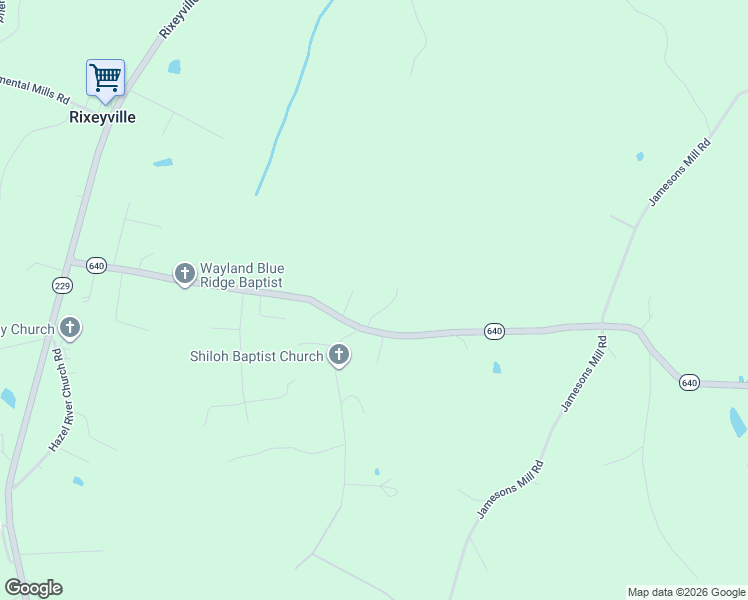Select the Rixeyville town label

[x=102, y=117]
